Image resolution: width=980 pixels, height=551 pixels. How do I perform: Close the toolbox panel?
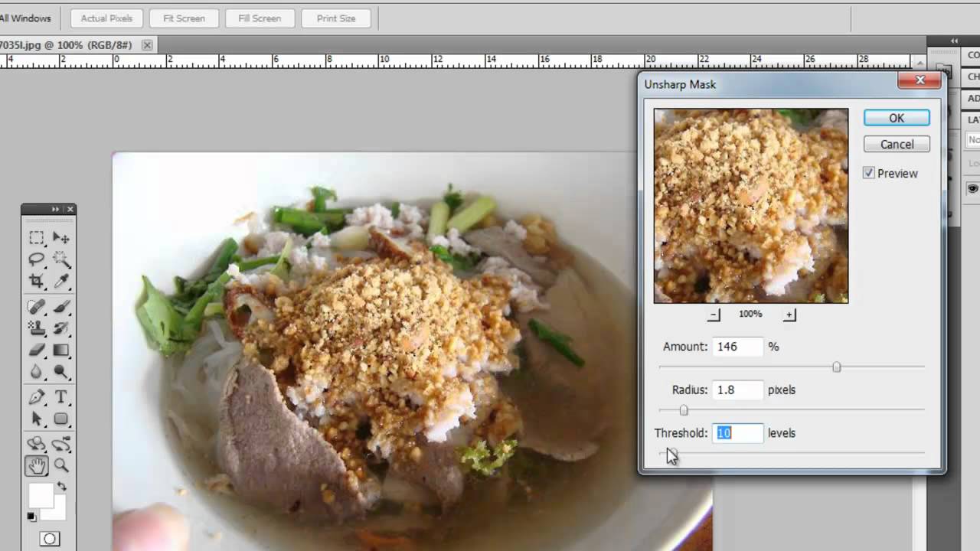70,209
